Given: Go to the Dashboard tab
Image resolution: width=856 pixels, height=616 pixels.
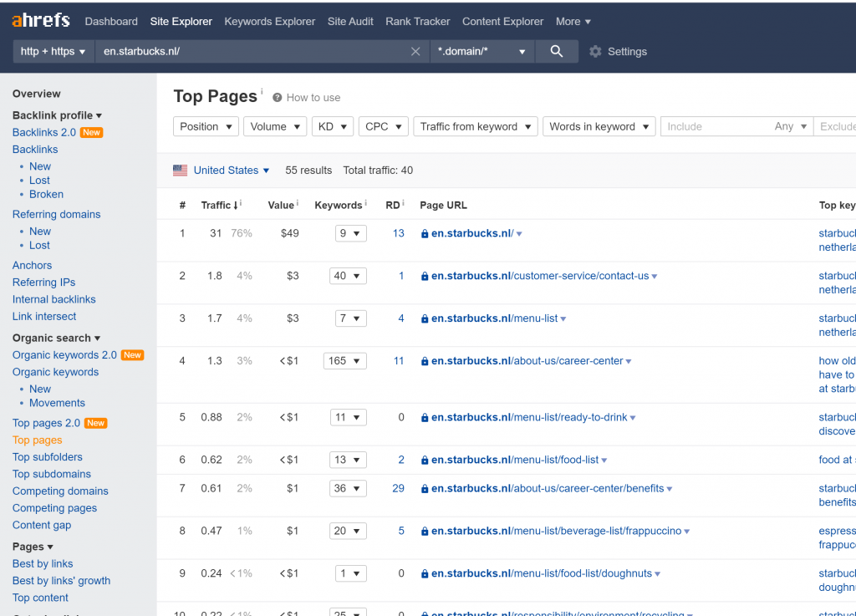Looking at the screenshot, I should 111,22.
